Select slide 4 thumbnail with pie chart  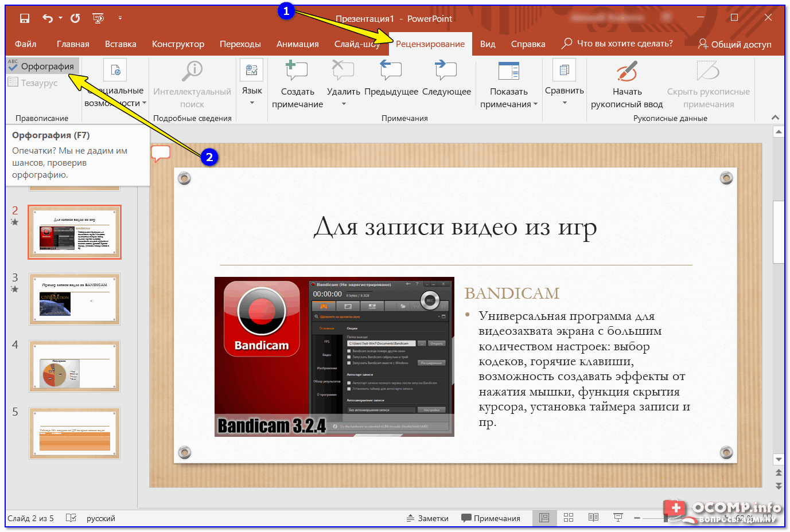point(75,366)
